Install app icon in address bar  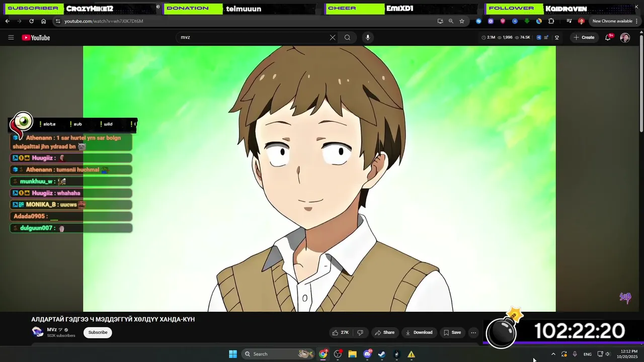[440, 21]
